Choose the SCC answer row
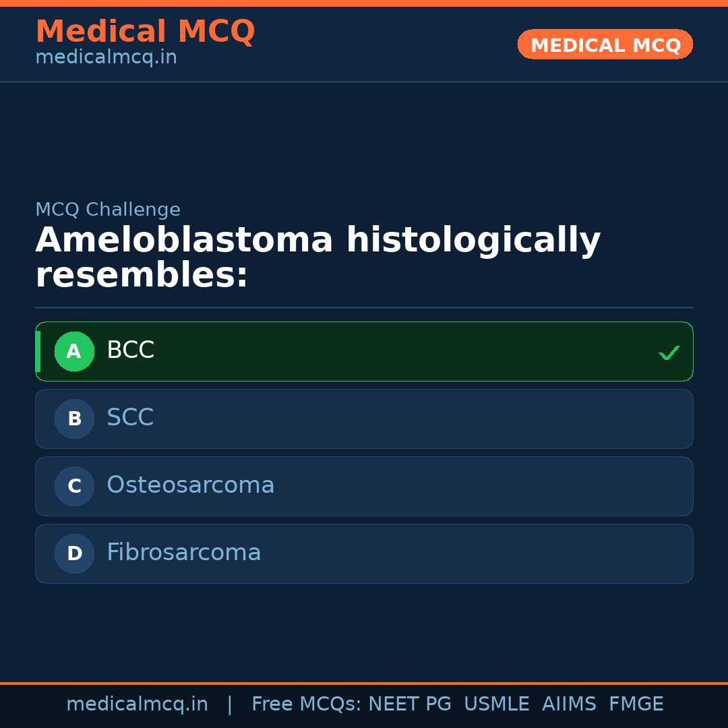Screen dimensions: 728x728 click(x=364, y=419)
